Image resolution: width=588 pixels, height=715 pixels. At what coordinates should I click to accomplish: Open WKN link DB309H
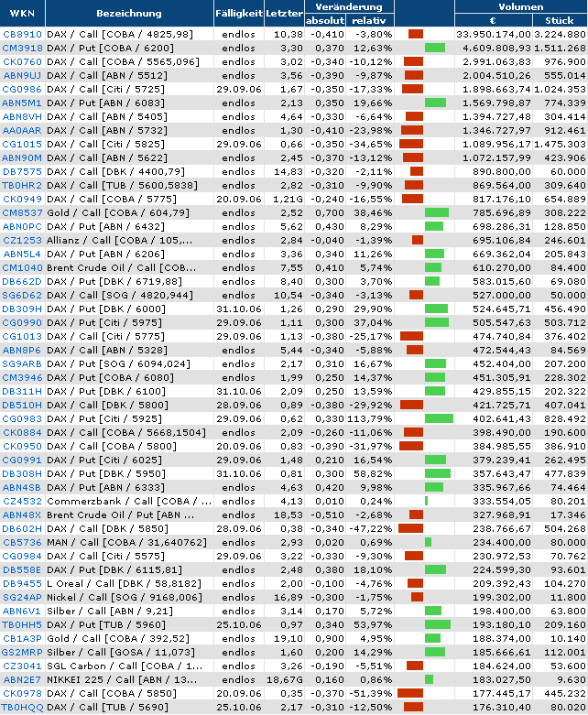(22, 309)
